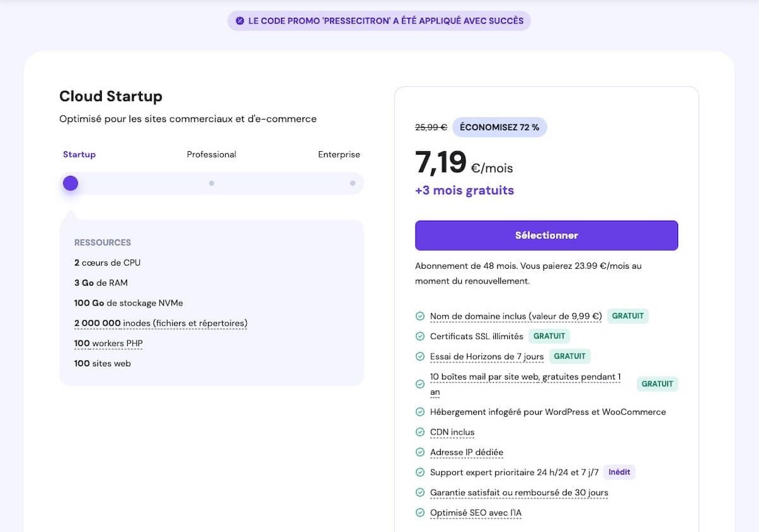Select the Professional plan label
Viewport: 759px width, 532px height.
click(x=211, y=154)
